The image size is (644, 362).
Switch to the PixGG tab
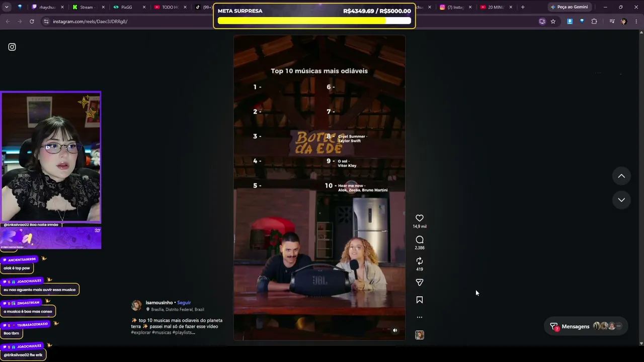(128, 7)
